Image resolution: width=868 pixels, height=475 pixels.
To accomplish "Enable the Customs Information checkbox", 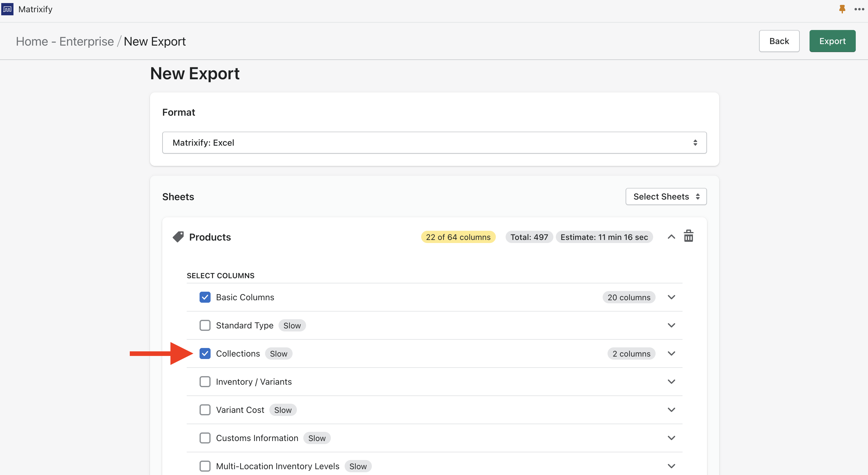I will [x=205, y=438].
